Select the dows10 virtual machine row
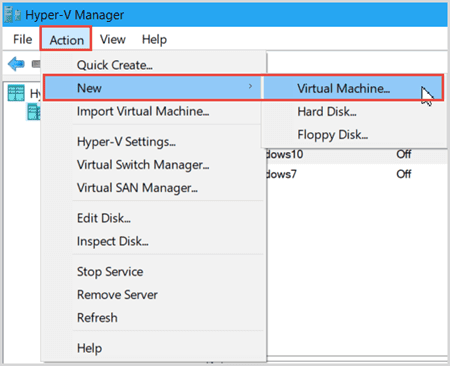This screenshot has width=450, height=366. (357, 154)
